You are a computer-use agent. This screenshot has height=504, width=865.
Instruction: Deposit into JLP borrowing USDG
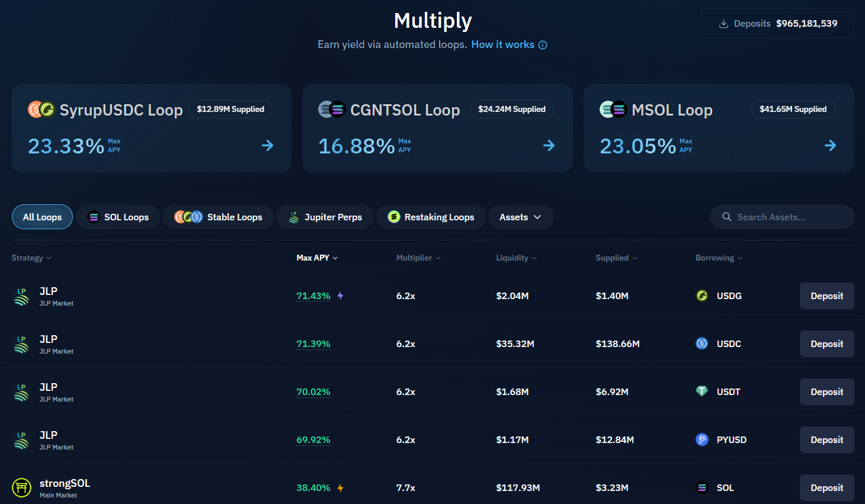[827, 296]
